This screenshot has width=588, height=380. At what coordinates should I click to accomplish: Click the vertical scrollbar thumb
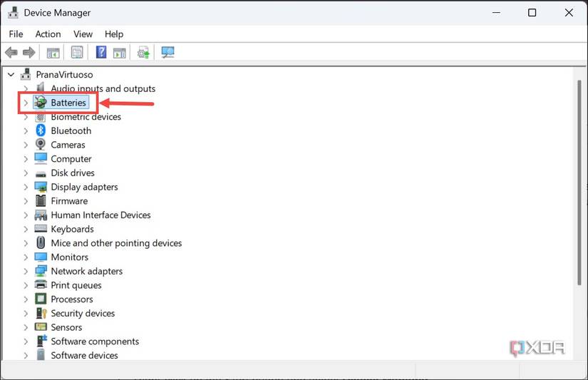click(579, 183)
